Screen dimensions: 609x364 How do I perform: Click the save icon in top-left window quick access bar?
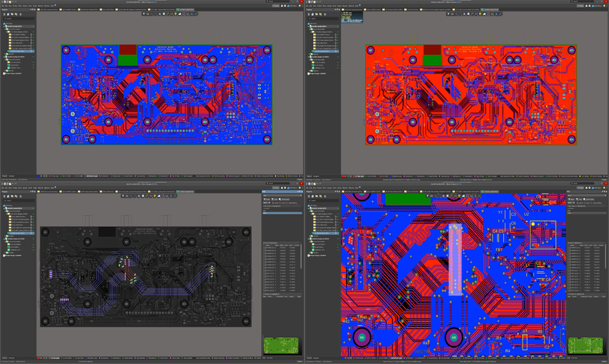click(5, 2)
